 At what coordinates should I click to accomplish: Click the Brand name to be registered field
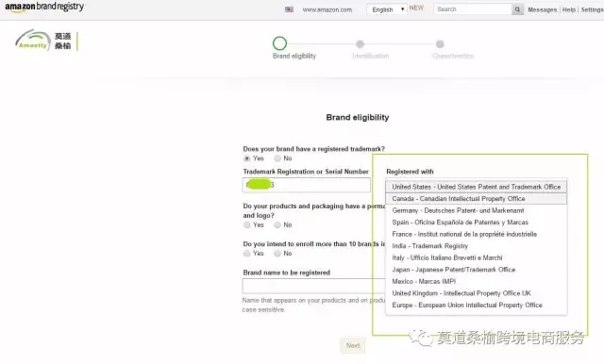pos(314,286)
